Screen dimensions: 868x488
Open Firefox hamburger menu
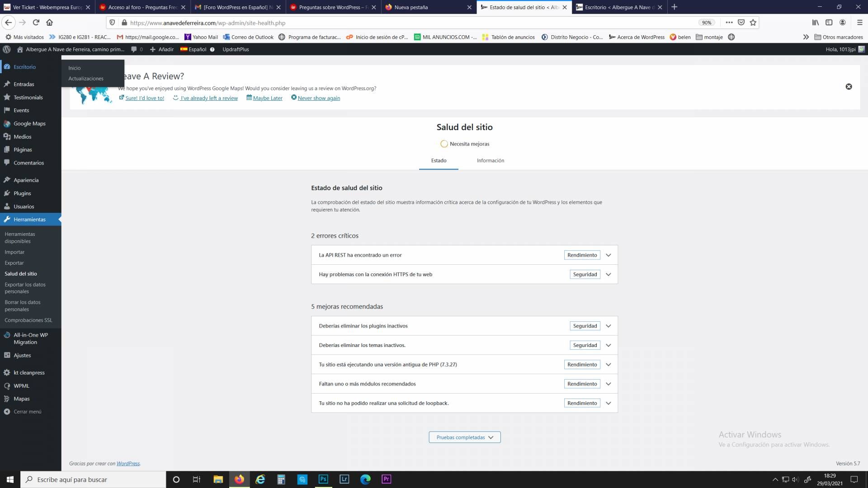point(859,23)
